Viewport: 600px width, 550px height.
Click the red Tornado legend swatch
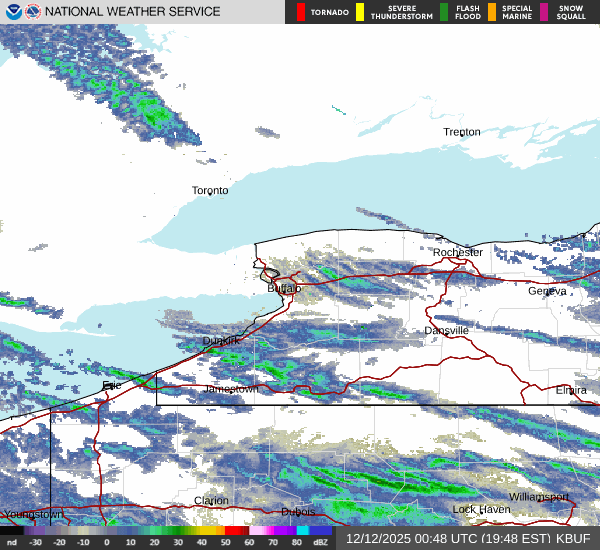click(x=300, y=12)
